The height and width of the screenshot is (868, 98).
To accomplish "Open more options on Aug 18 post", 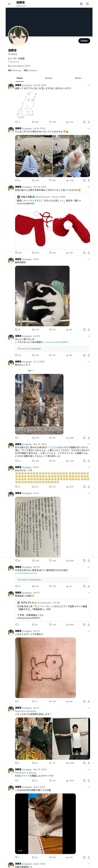I will point(89,85).
